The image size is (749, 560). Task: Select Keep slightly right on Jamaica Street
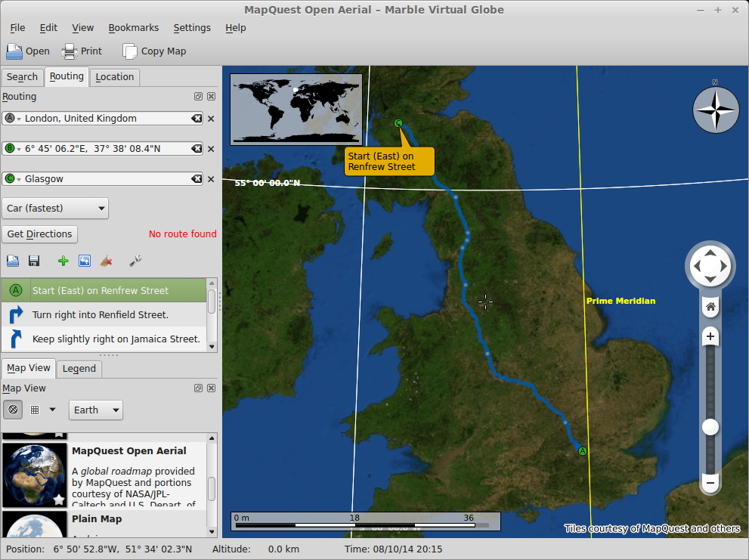[x=104, y=339]
